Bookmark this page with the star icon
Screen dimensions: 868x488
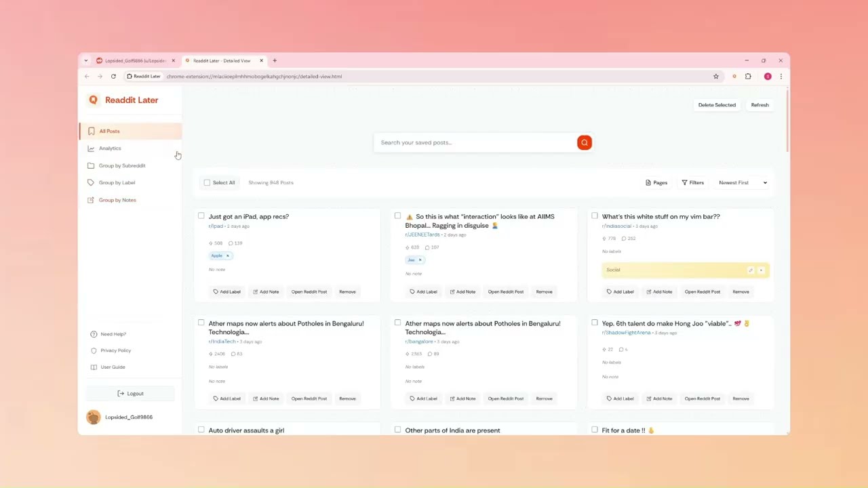click(715, 77)
